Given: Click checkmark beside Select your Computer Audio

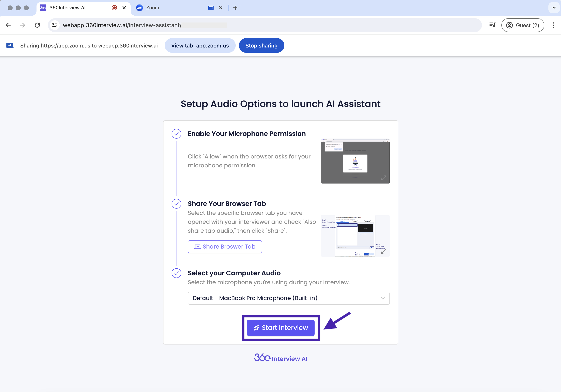Looking at the screenshot, I should pos(176,273).
